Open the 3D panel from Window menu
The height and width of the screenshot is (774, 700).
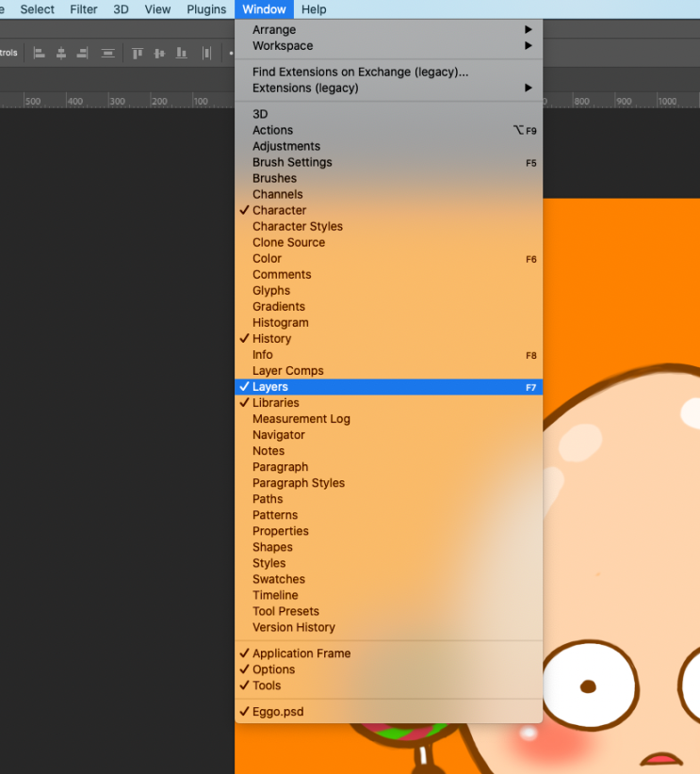pyautogui.click(x=388, y=114)
